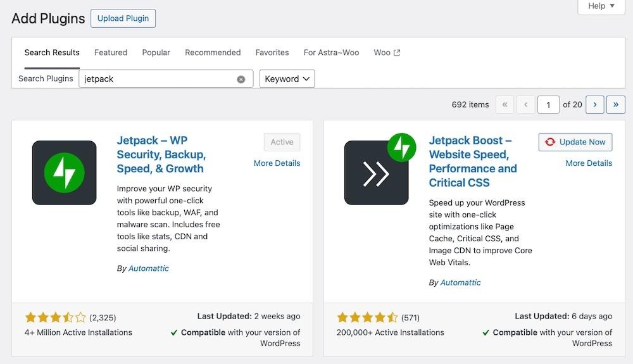The height and width of the screenshot is (364, 633).
Task: View More Details for Jetpack Boost
Action: tap(589, 163)
